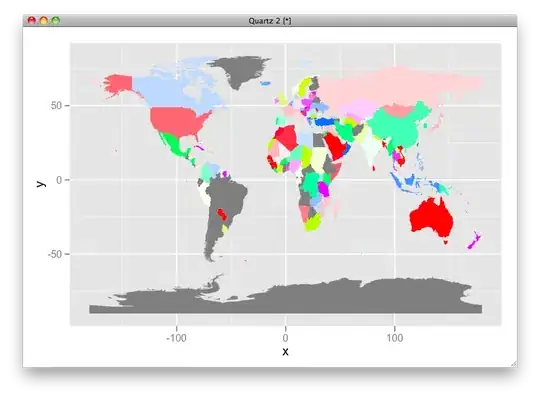Screen dimensions: 540x399
Task: Minimize the Quartz window with yellow button
Action: pos(44,20)
